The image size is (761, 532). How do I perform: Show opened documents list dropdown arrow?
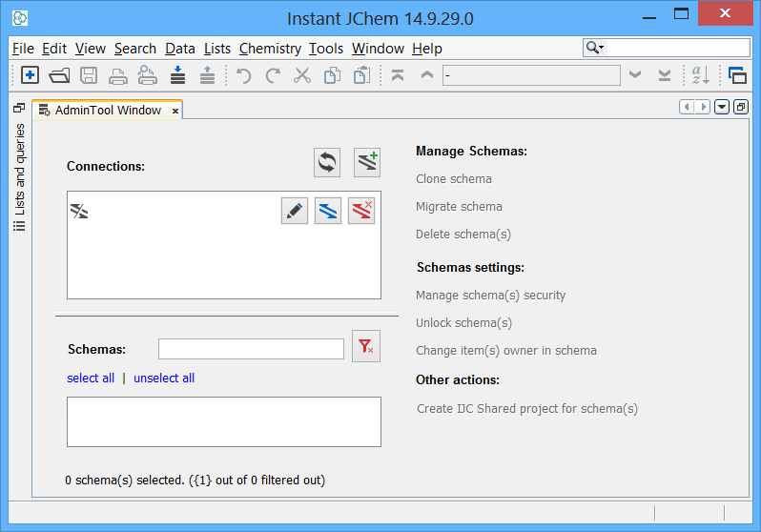722,107
